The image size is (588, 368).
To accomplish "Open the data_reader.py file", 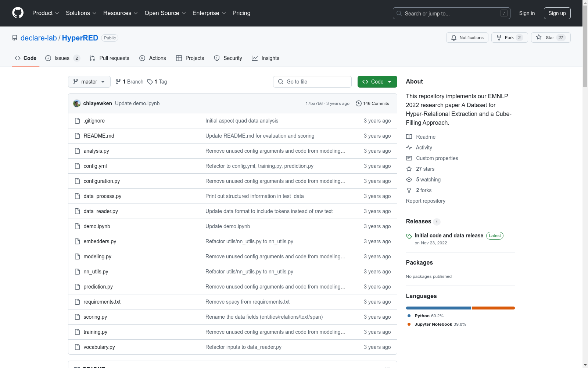I will tap(101, 211).
